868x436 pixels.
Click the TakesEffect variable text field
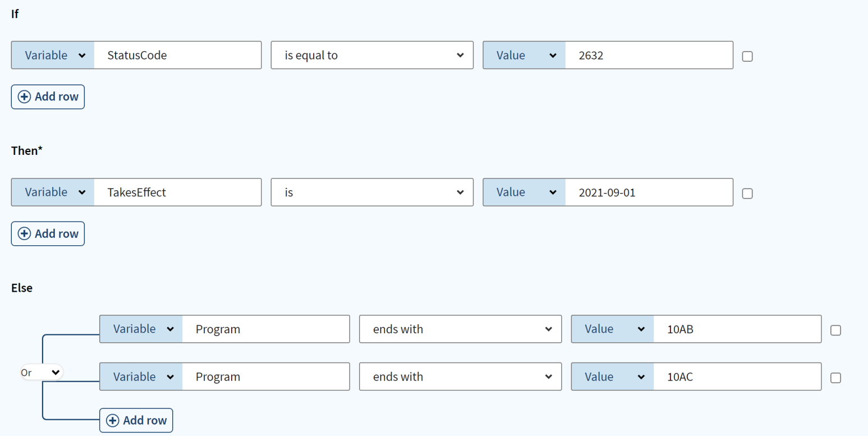click(x=177, y=192)
